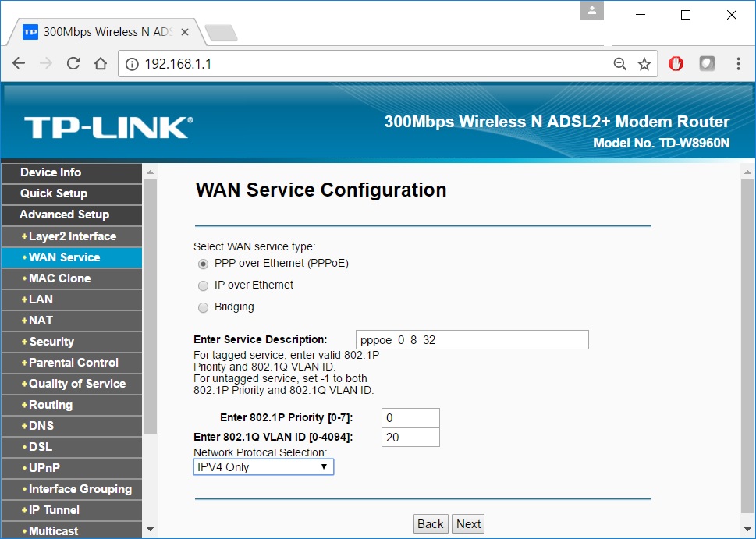Expand Layer2 Interface submenu
This screenshot has height=539, width=756.
[x=71, y=236]
